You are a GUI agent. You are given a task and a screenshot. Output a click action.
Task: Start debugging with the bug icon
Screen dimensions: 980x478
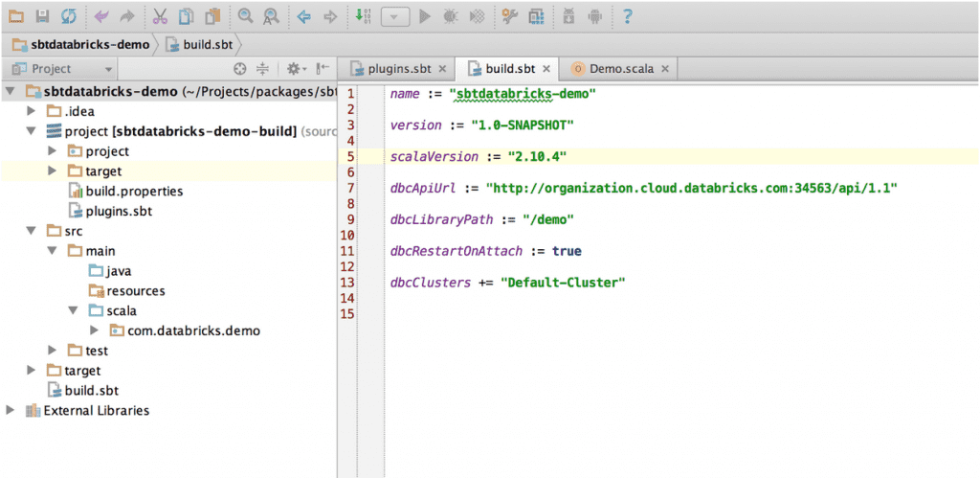(x=450, y=16)
